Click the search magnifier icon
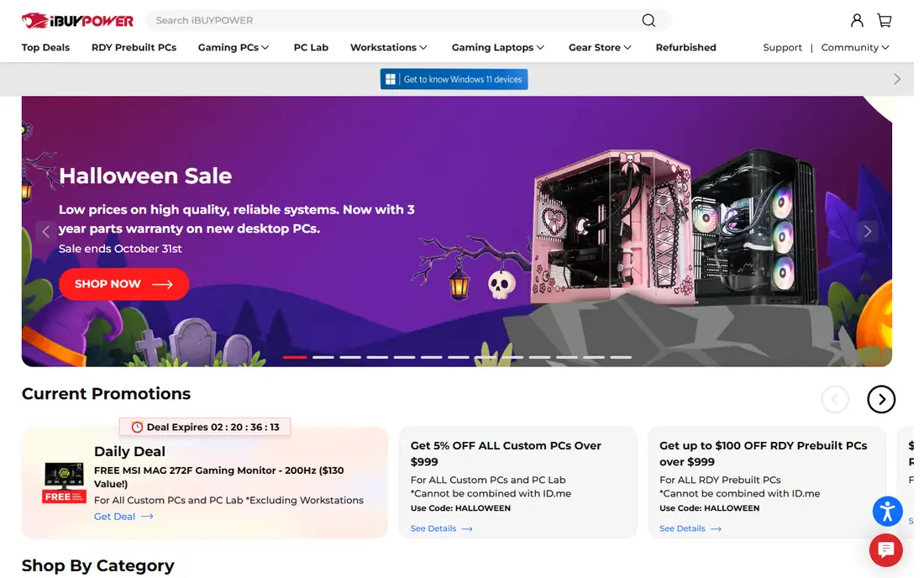 648,21
